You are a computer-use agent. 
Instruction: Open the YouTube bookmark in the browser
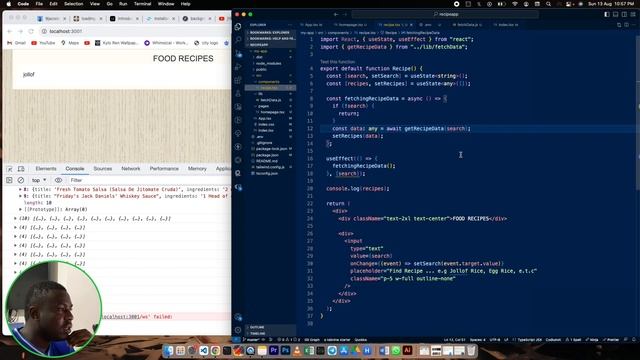click(43, 43)
